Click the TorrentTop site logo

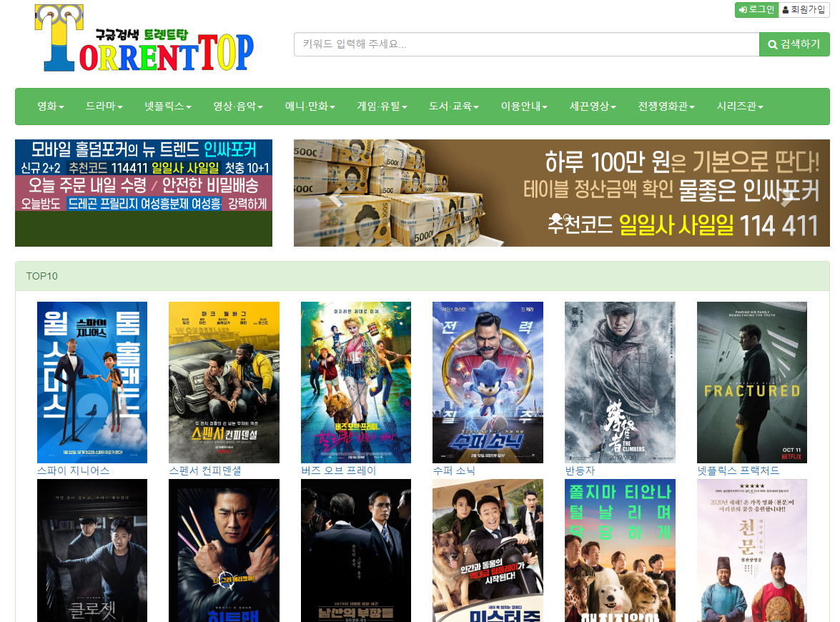coord(144,38)
